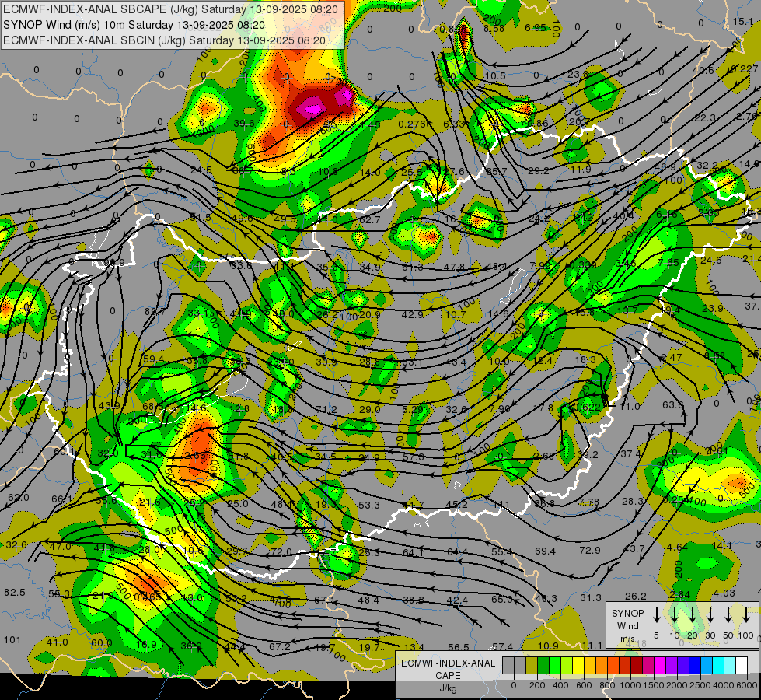761x700 pixels.
Task: Click the map value '24.5'
Action: 201,170
